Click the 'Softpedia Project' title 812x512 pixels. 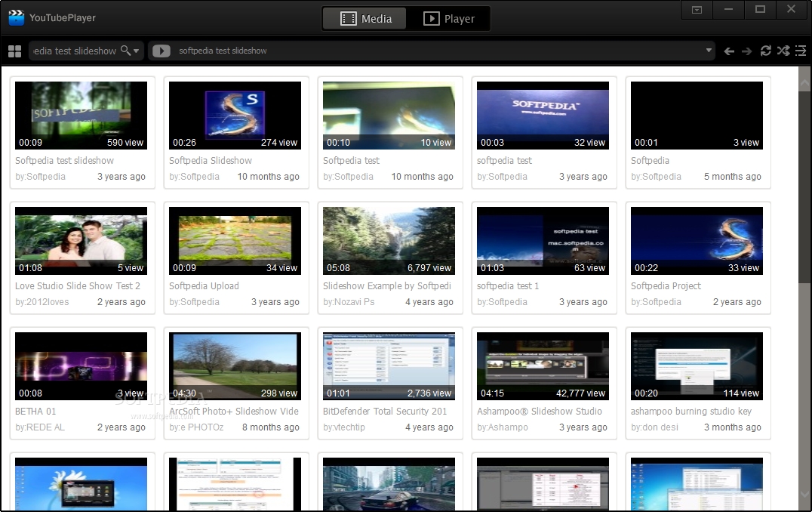click(x=666, y=286)
